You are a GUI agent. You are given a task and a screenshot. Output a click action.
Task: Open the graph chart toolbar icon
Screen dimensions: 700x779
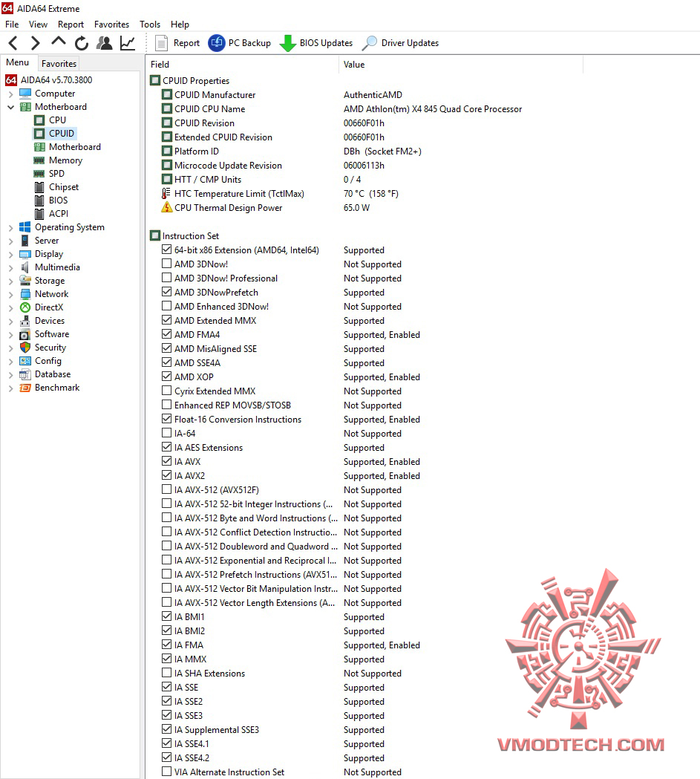[128, 43]
